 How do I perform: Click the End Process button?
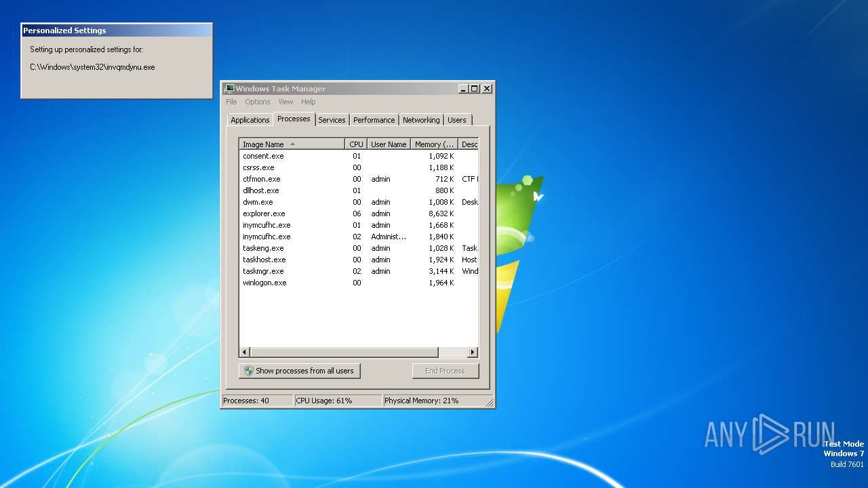(446, 371)
